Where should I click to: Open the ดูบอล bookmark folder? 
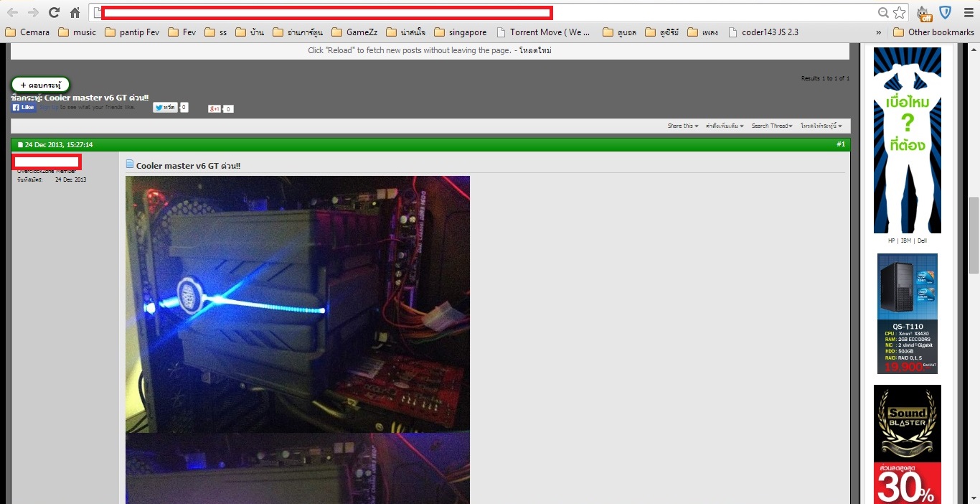621,32
